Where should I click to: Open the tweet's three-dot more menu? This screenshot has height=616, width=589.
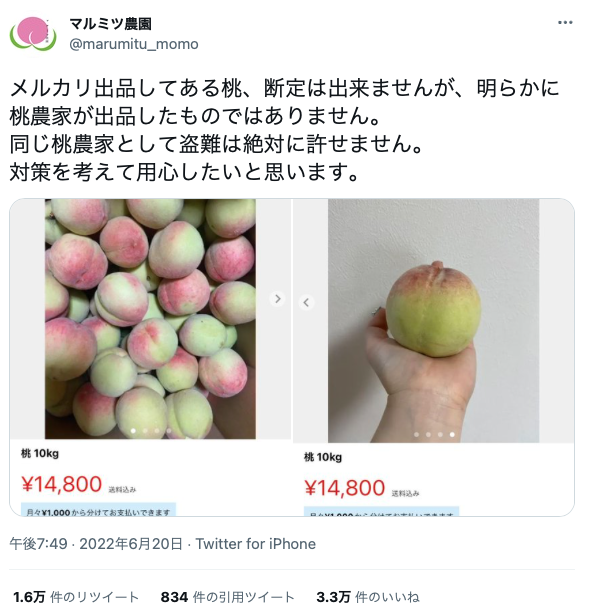[565, 23]
